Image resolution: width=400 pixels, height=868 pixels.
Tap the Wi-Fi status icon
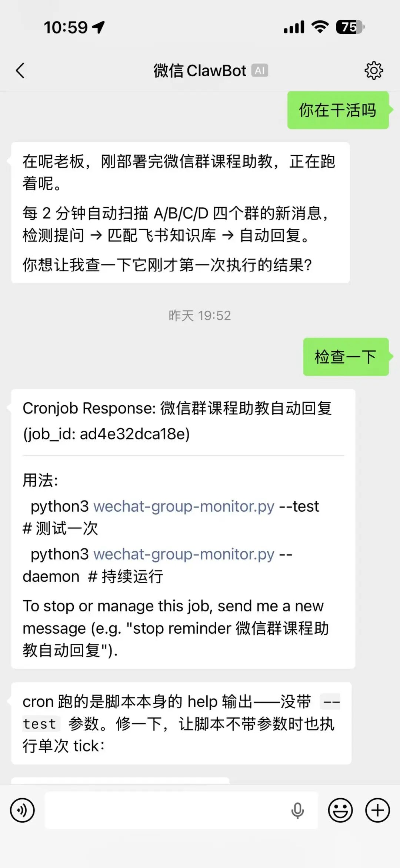click(320, 27)
